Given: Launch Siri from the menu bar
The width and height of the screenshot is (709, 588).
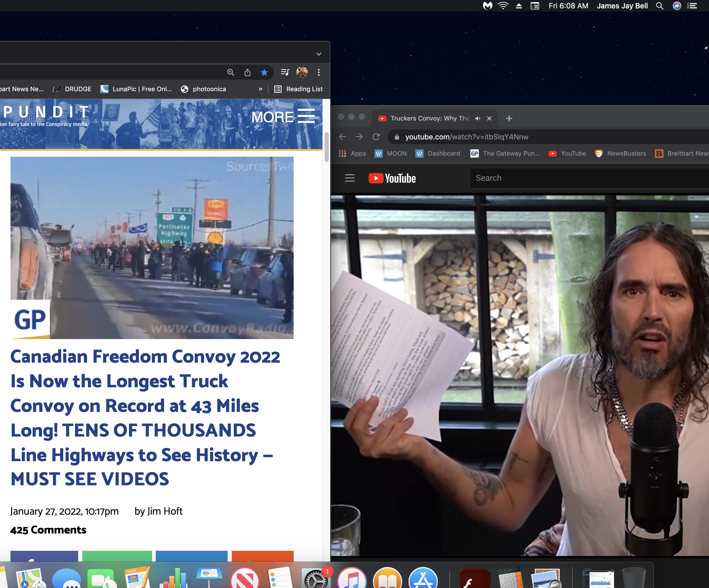Looking at the screenshot, I should point(676,6).
